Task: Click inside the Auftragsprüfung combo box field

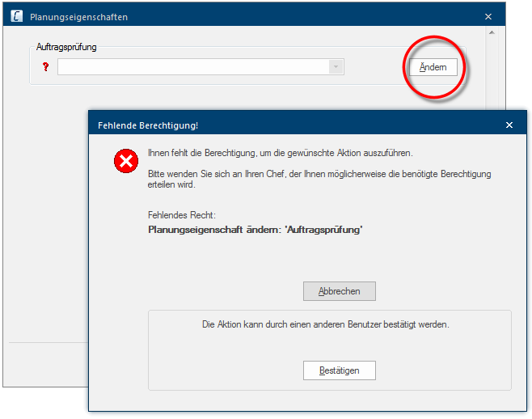Action: (192, 67)
